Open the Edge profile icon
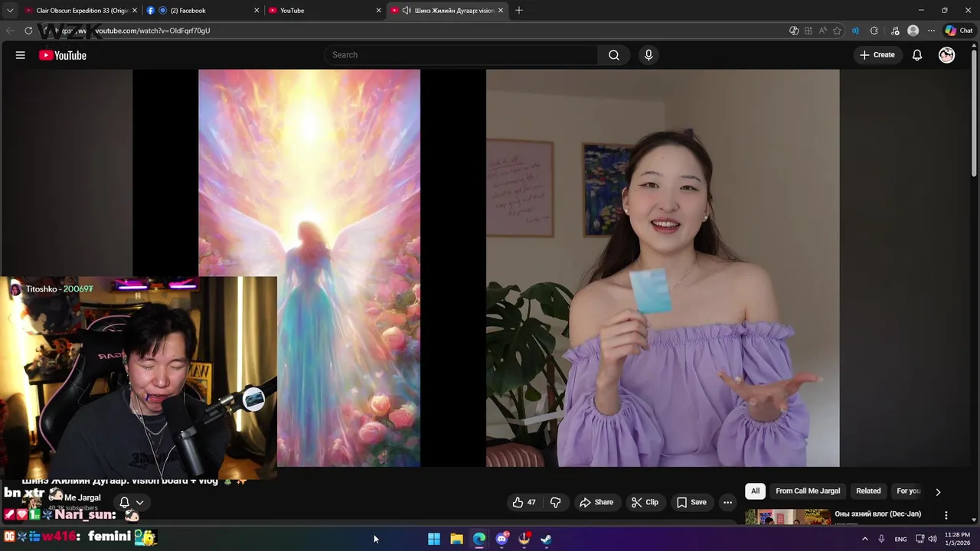The width and height of the screenshot is (980, 551). click(x=913, y=31)
